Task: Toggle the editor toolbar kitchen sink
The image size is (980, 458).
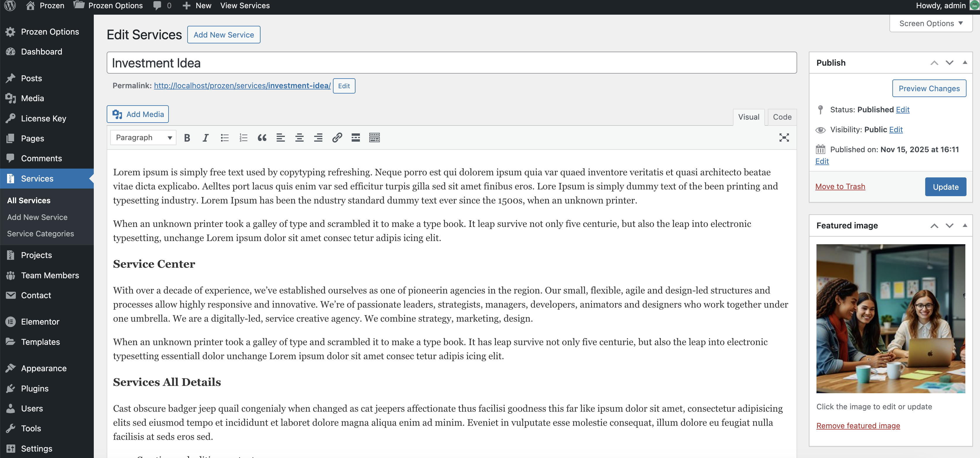Action: pos(374,138)
